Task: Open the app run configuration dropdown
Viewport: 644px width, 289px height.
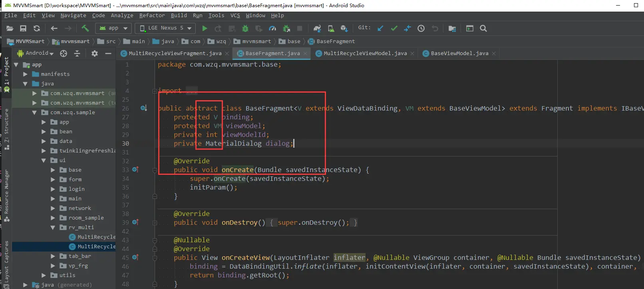Action: coord(114,28)
